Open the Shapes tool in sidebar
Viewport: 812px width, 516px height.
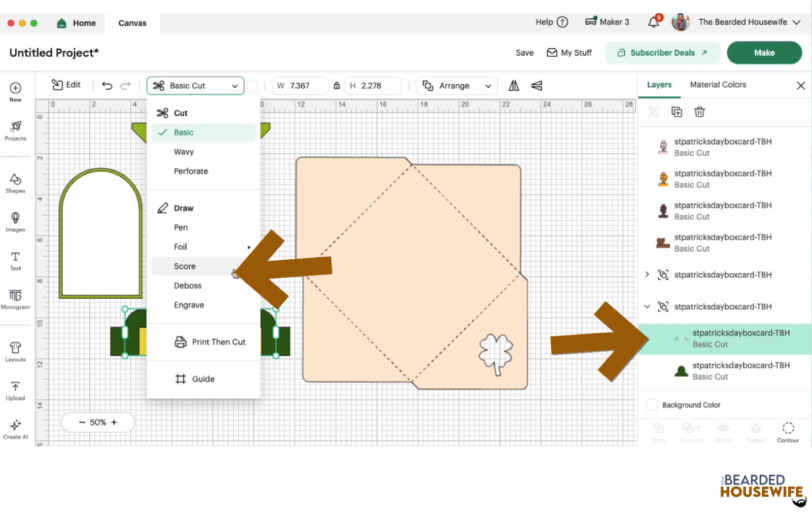[x=15, y=183]
